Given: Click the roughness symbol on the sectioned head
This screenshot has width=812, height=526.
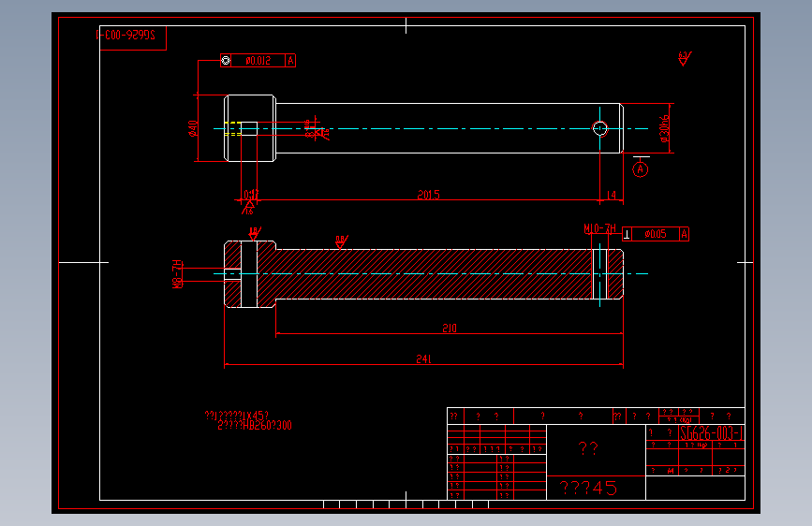Looking at the screenshot, I should 254,233.
